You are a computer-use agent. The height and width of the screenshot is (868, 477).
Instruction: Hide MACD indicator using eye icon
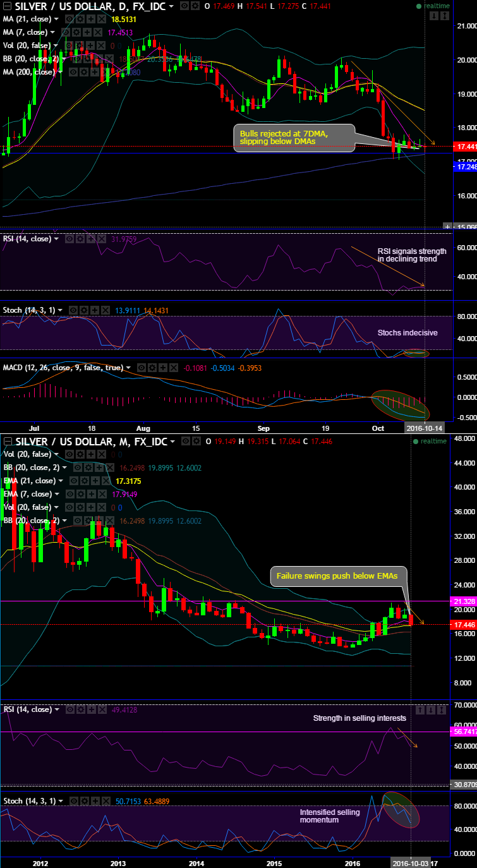tap(142, 368)
